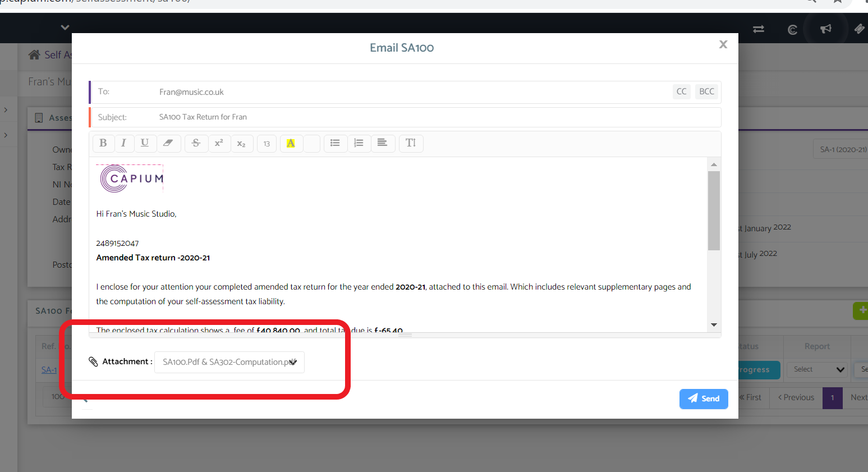Select page 1 in pagination
The width and height of the screenshot is (868, 472).
pos(833,398)
